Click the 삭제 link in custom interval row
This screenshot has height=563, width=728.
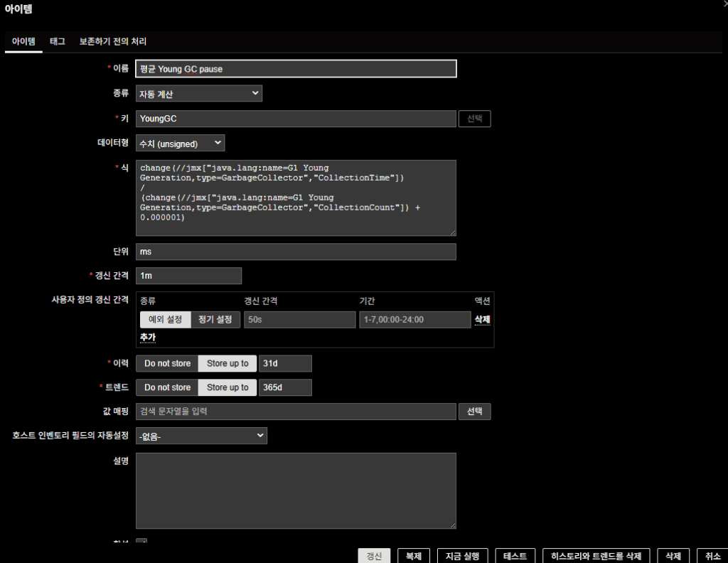[x=482, y=320]
